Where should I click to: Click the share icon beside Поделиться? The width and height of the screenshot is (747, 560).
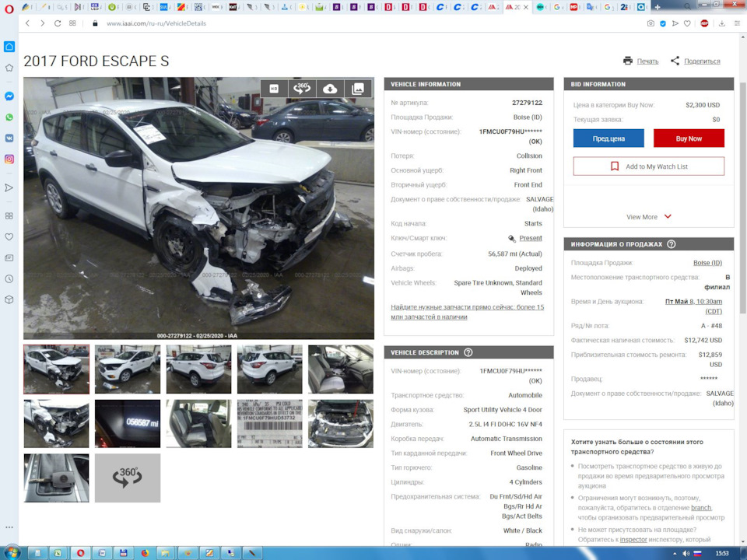(x=675, y=61)
